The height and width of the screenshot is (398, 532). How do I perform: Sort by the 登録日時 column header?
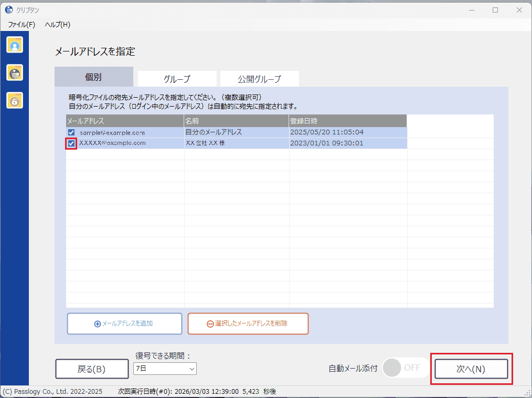[347, 121]
